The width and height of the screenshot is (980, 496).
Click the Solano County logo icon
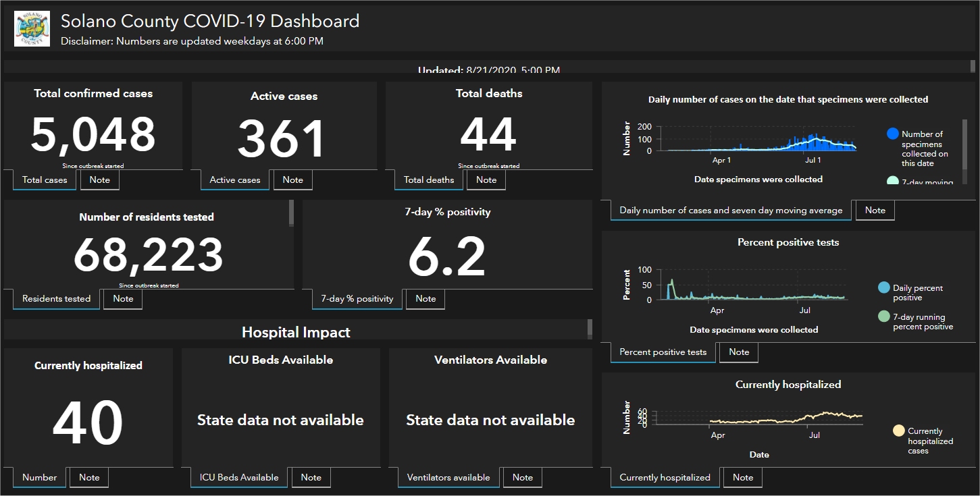[x=32, y=29]
